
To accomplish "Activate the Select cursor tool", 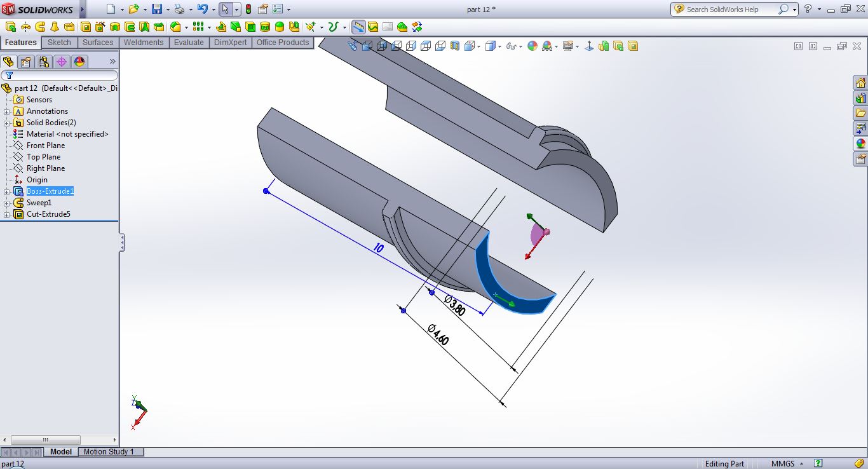I will (225, 9).
